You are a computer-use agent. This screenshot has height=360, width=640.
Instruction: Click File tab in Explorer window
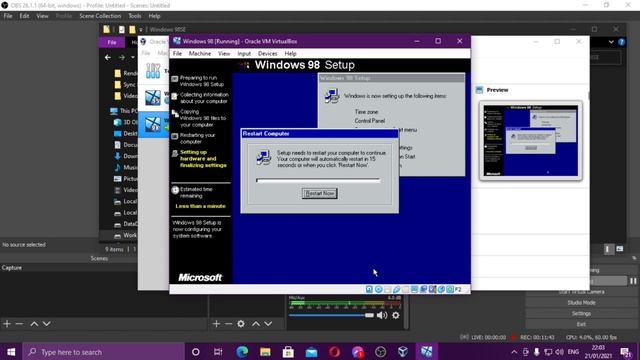[x=112, y=42]
